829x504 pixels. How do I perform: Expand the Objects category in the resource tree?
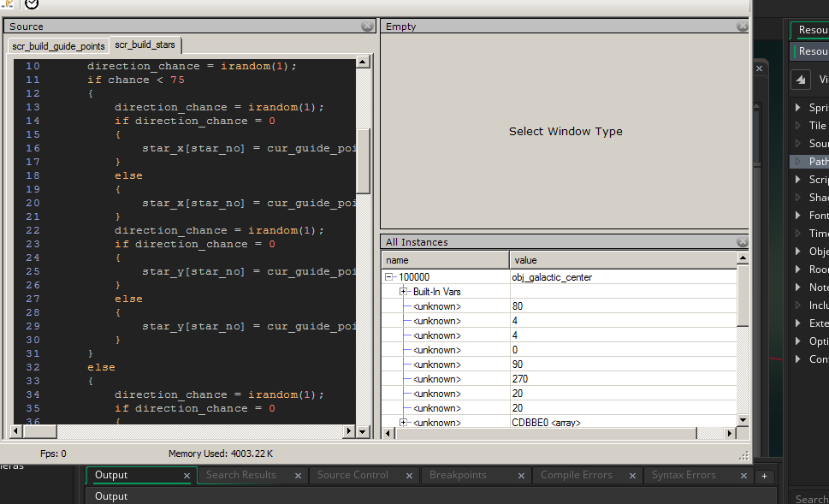coord(797,251)
